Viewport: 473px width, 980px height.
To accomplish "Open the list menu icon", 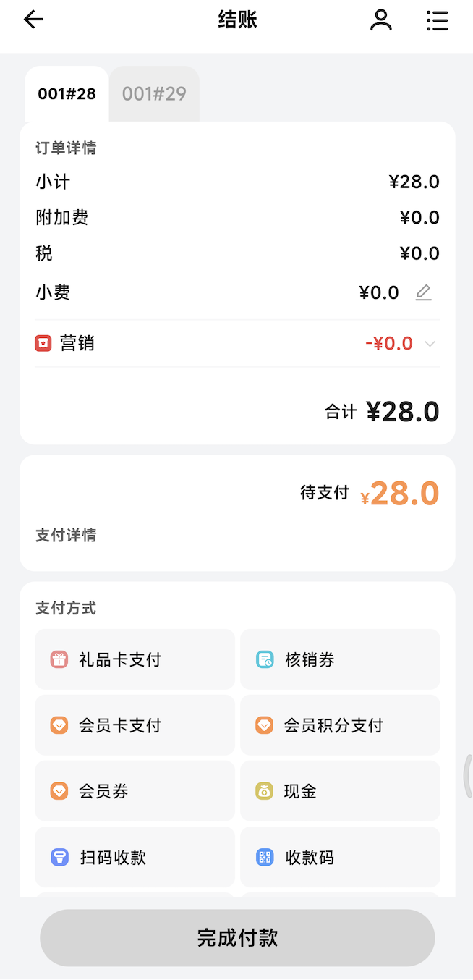I will coord(437,20).
